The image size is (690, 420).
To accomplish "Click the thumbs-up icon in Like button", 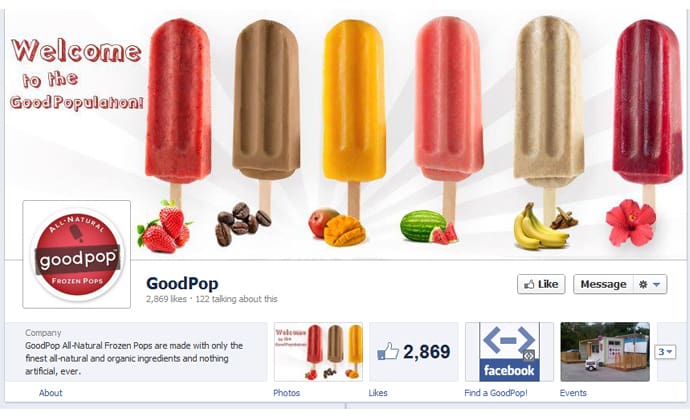I will (x=529, y=285).
